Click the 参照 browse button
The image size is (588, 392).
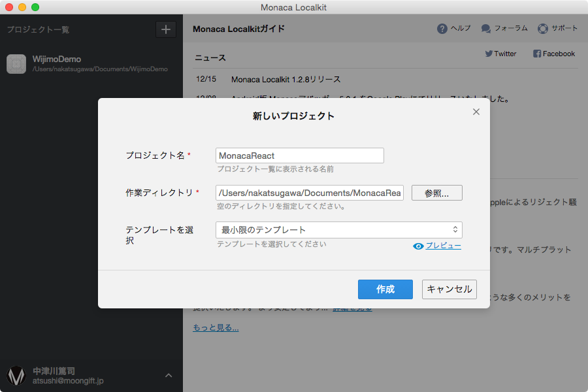[x=436, y=193]
